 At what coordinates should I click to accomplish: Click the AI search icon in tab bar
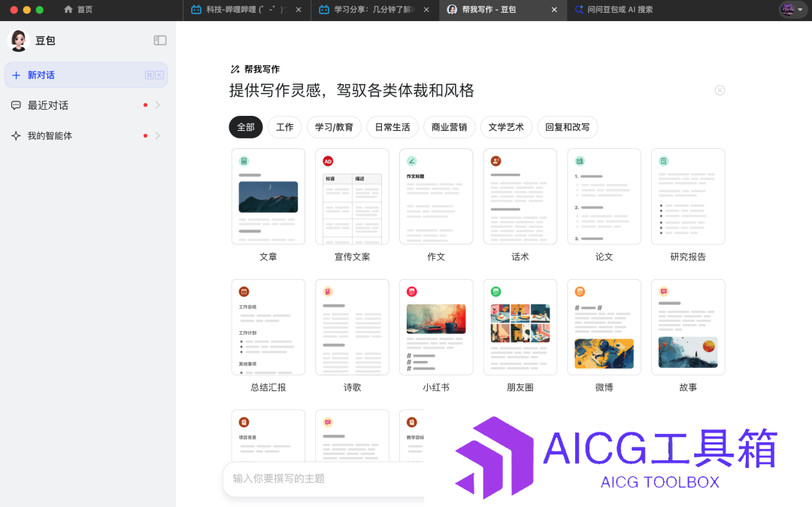579,9
